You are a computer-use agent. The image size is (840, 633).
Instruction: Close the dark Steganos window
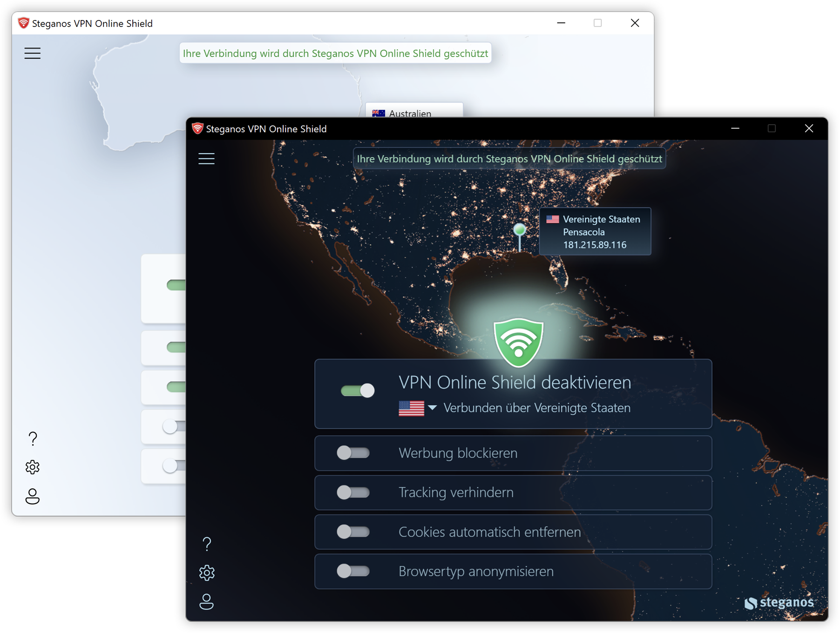pyautogui.click(x=809, y=128)
